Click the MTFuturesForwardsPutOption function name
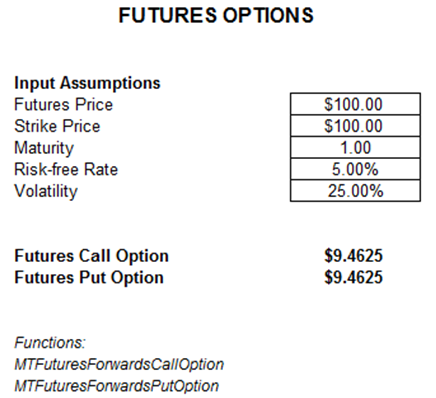The width and height of the screenshot is (436, 398). 116,386
